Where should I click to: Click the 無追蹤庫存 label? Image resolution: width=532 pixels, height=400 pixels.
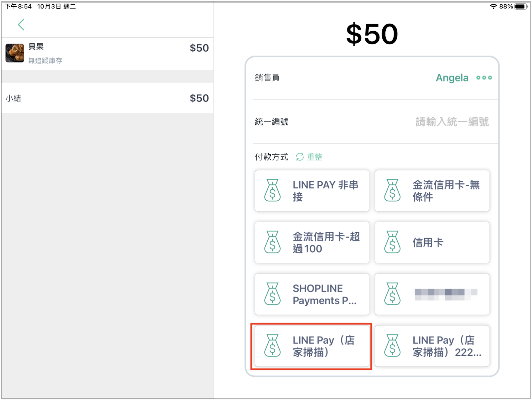coord(45,61)
